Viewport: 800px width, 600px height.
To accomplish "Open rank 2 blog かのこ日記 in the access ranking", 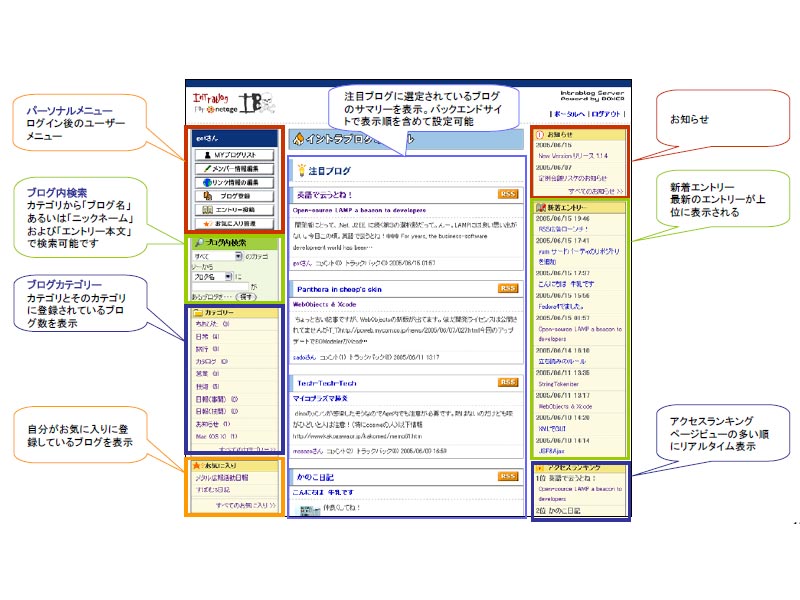I will pos(564,511).
